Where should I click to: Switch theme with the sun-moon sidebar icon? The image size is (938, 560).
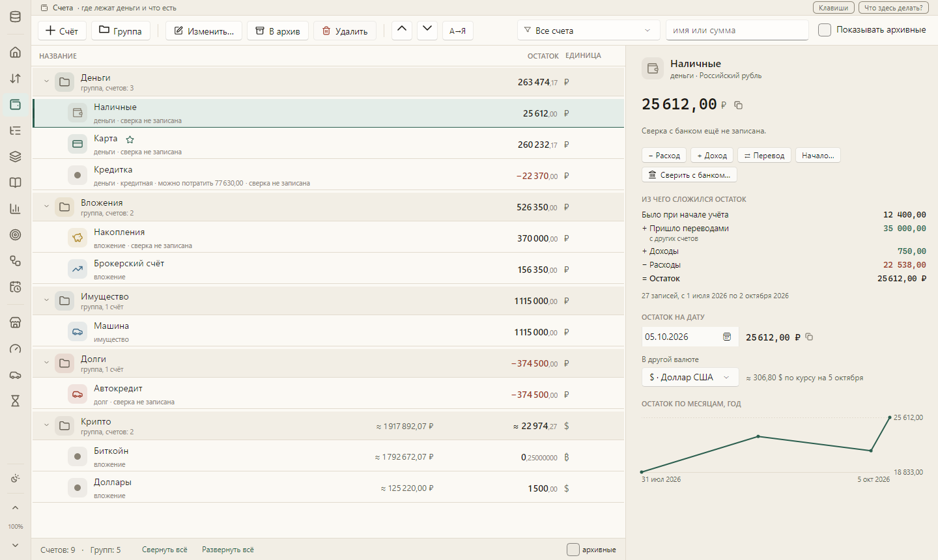click(x=16, y=479)
